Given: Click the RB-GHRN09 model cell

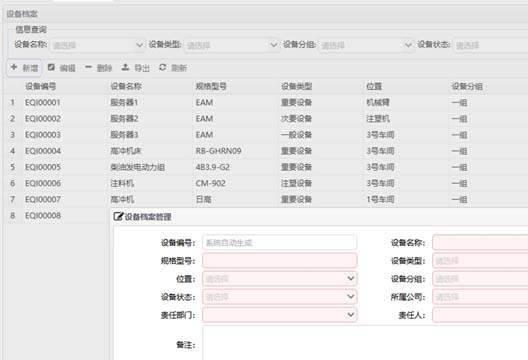Looking at the screenshot, I should [219, 151].
